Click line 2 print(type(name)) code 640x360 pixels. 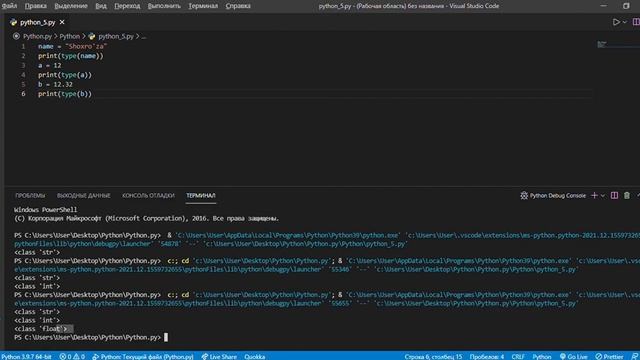coord(71,56)
